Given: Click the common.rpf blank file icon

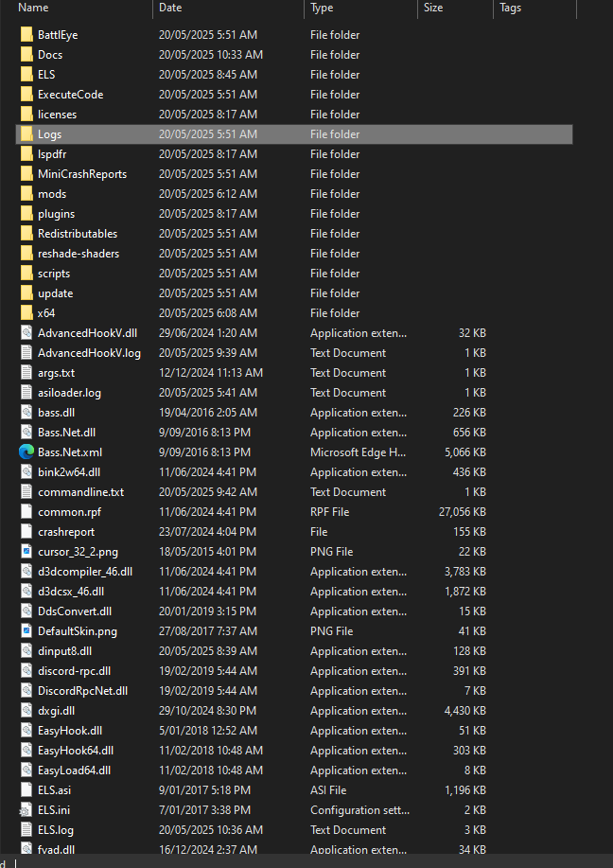Looking at the screenshot, I should pyautogui.click(x=26, y=512).
